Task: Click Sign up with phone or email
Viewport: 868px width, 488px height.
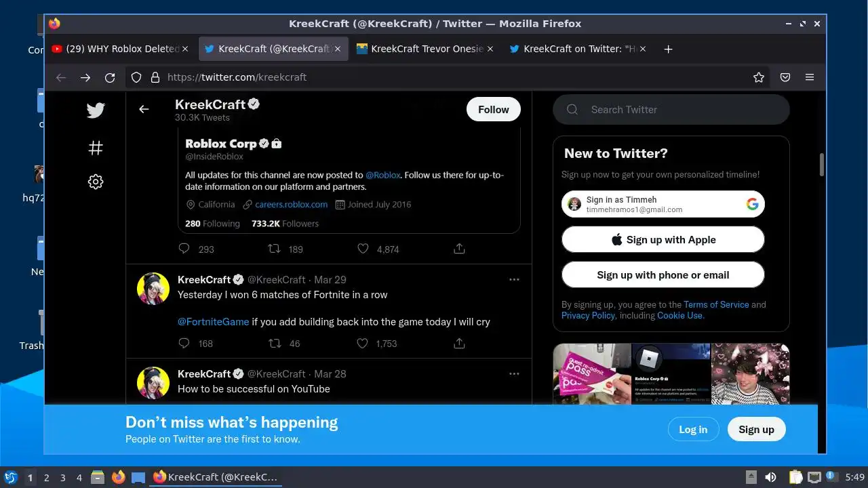Action: 663,274
